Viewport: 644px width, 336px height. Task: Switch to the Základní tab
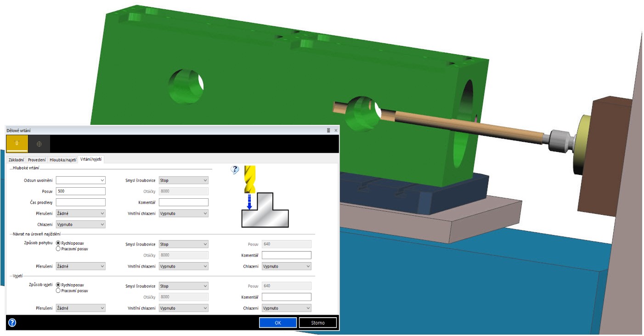pyautogui.click(x=17, y=159)
